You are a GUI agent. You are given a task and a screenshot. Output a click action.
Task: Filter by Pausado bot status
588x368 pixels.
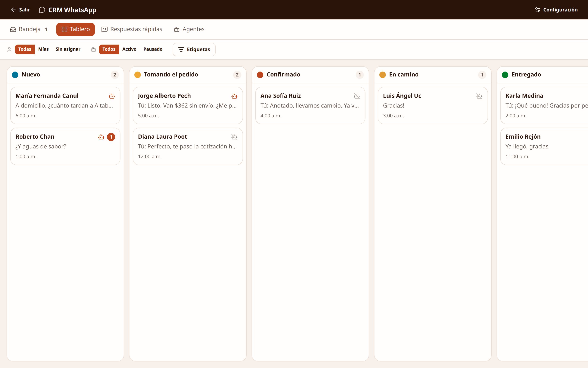pyautogui.click(x=153, y=49)
